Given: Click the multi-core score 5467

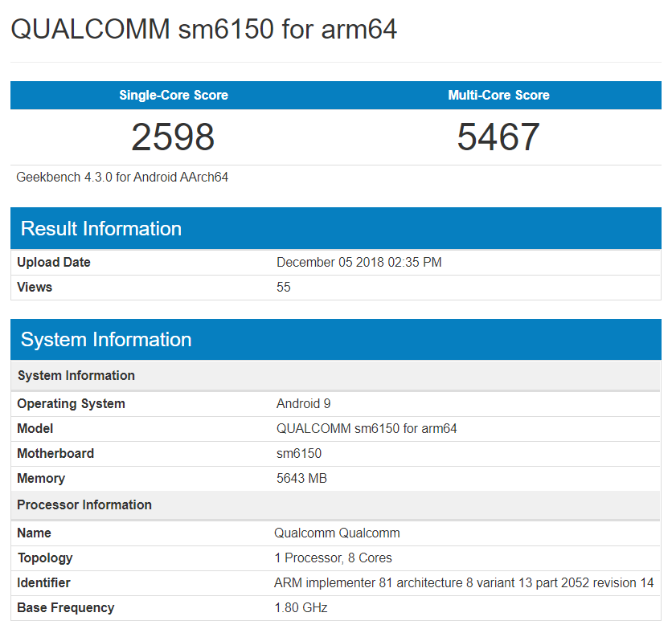Looking at the screenshot, I should (498, 137).
